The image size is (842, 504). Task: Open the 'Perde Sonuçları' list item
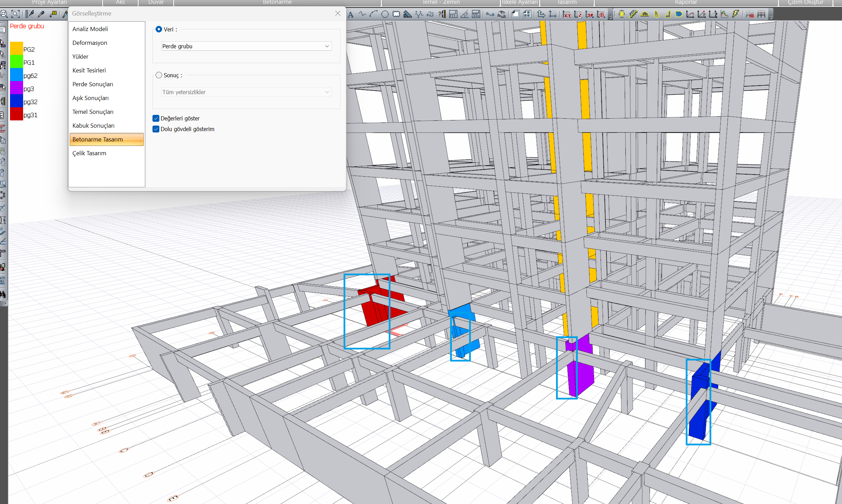[x=93, y=84]
